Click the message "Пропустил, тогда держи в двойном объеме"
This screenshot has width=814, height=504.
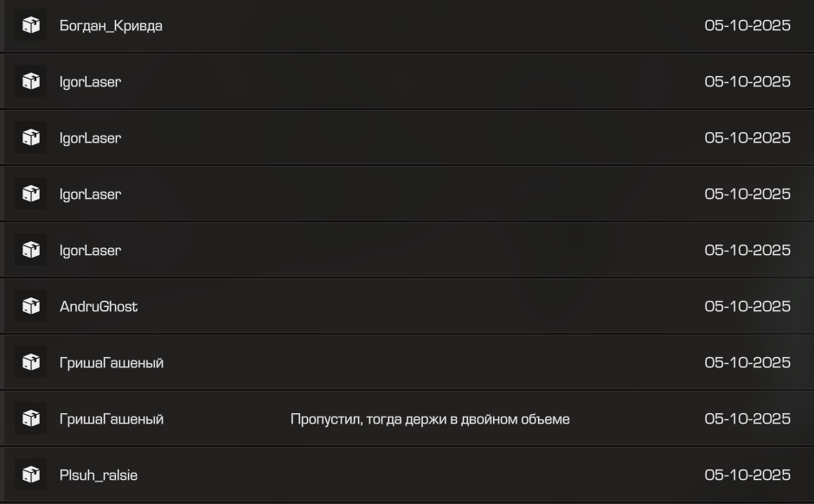coord(430,418)
